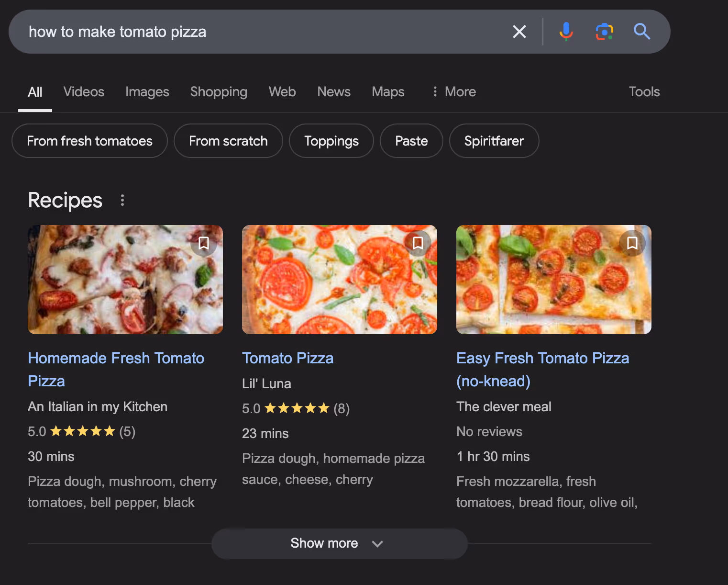
Task: Save the Homemade Fresh Tomato Pizza recipe bookmark
Action: [x=204, y=243]
